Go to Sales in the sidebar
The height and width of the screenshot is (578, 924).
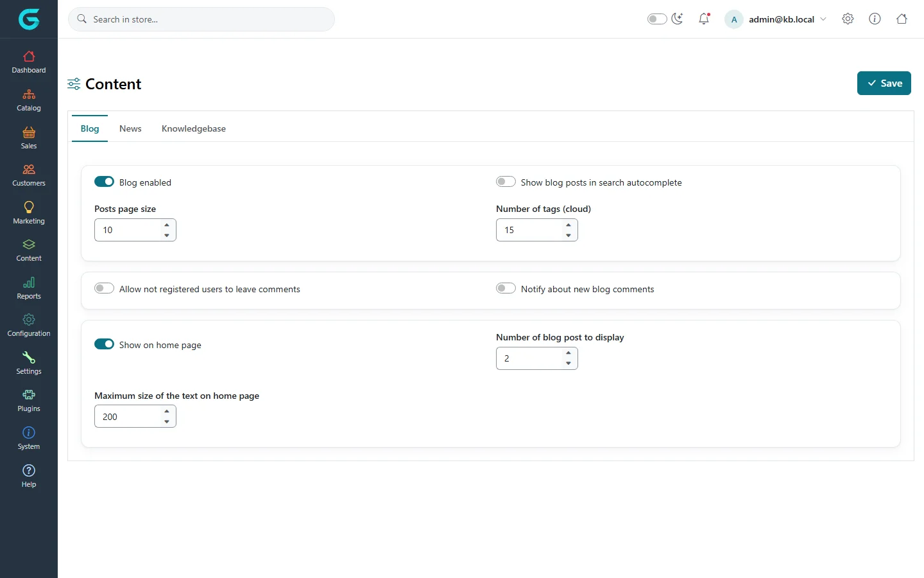pyautogui.click(x=29, y=138)
